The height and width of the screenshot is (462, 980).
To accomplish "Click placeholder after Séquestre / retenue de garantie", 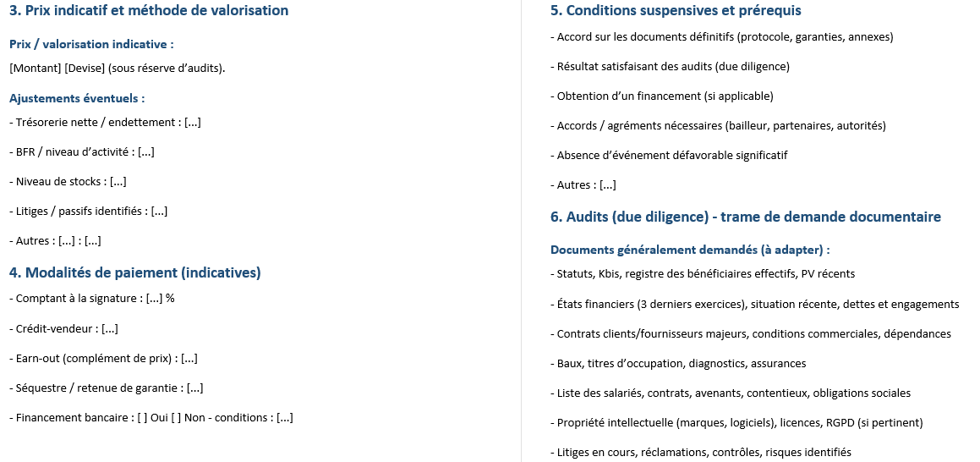I will (194, 388).
